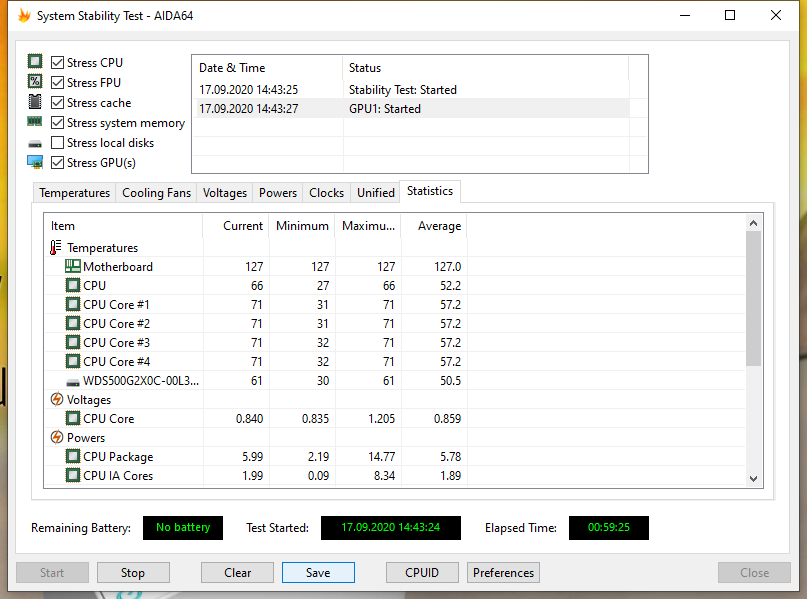Click the Test Started timestamp display
This screenshot has width=807, height=599.
tap(391, 527)
